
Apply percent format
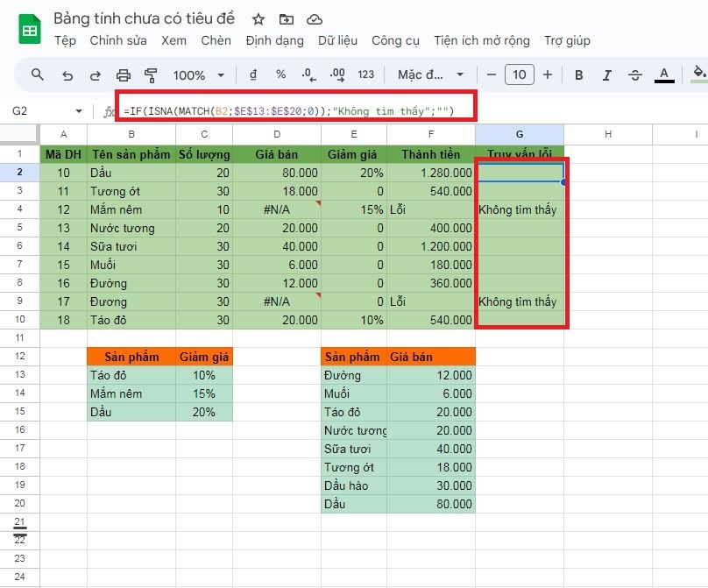(281, 74)
